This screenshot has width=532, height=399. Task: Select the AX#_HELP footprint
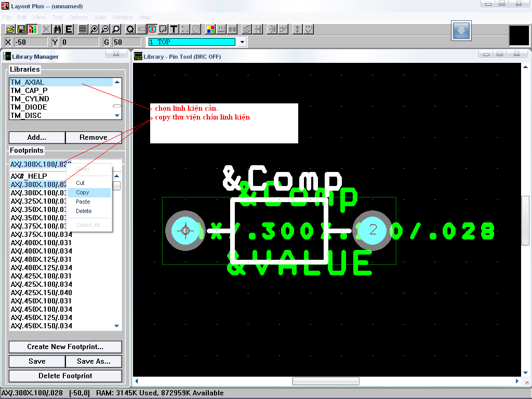(x=38, y=176)
